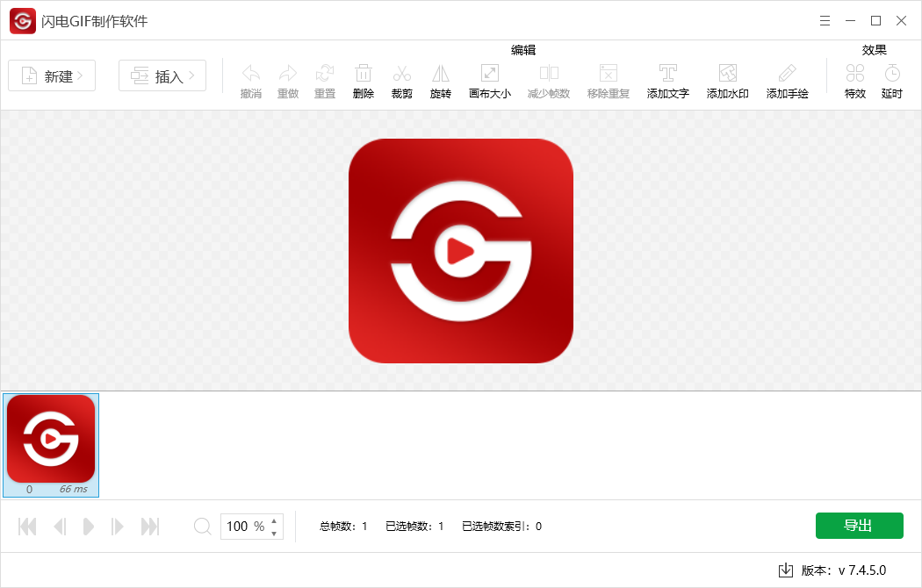Click the 版本: v 7.4.5.0 text

844,570
